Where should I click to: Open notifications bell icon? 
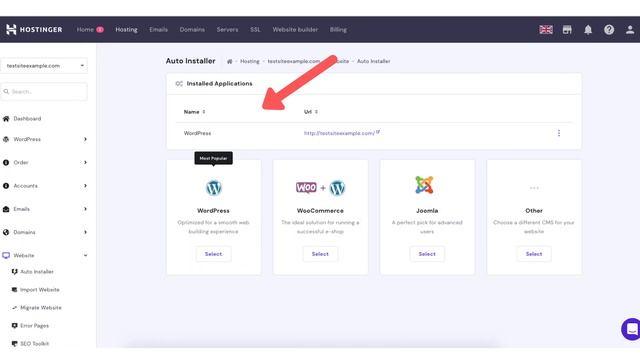588,29
